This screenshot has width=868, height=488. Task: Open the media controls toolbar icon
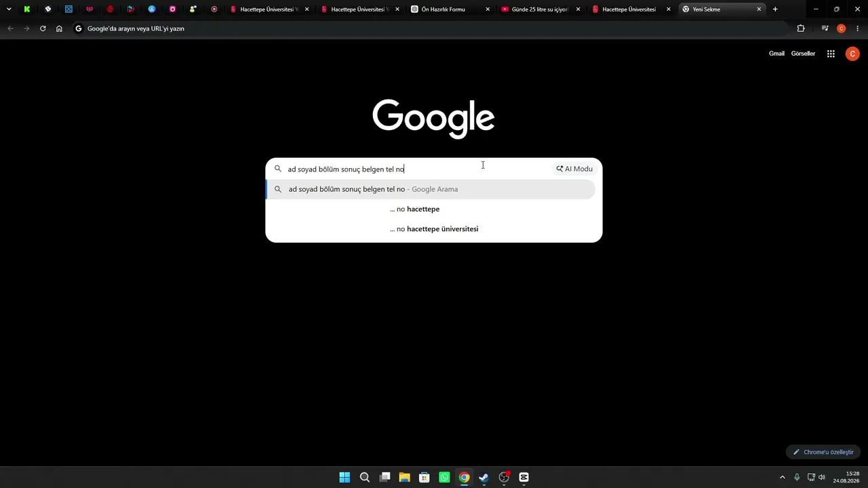click(825, 28)
